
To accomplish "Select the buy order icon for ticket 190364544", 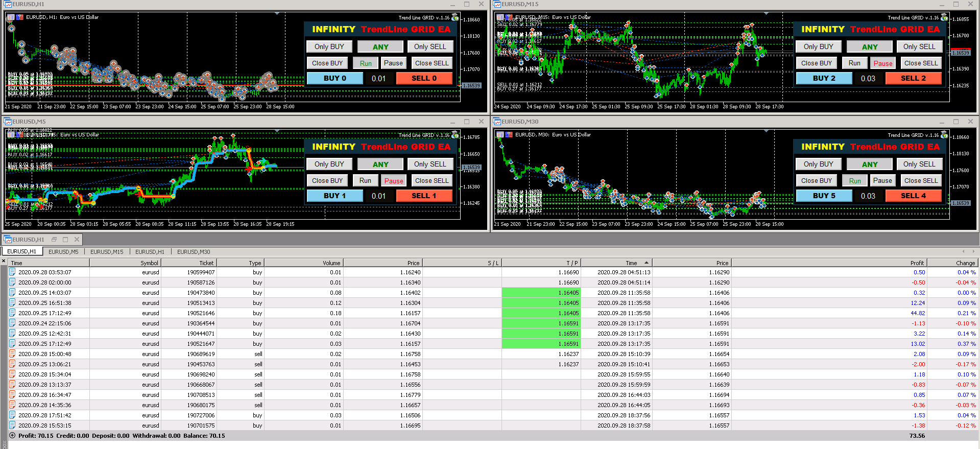I will 12,323.
